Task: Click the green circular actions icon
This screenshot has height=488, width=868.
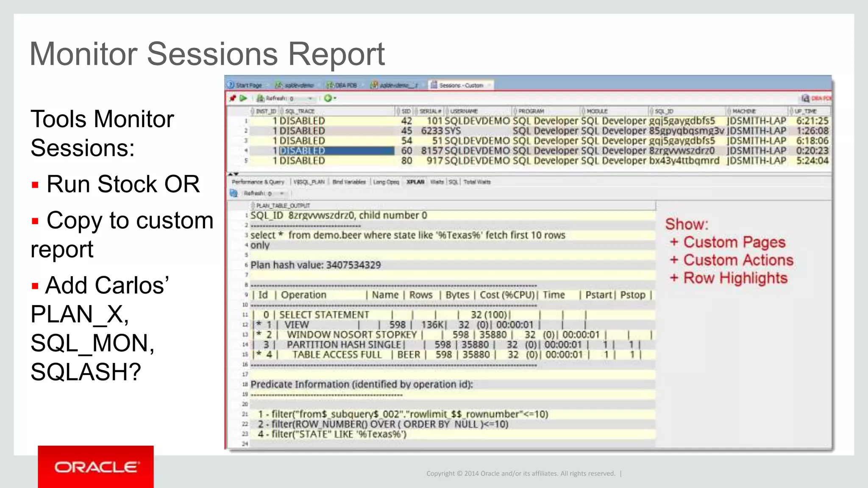Action: (327, 98)
